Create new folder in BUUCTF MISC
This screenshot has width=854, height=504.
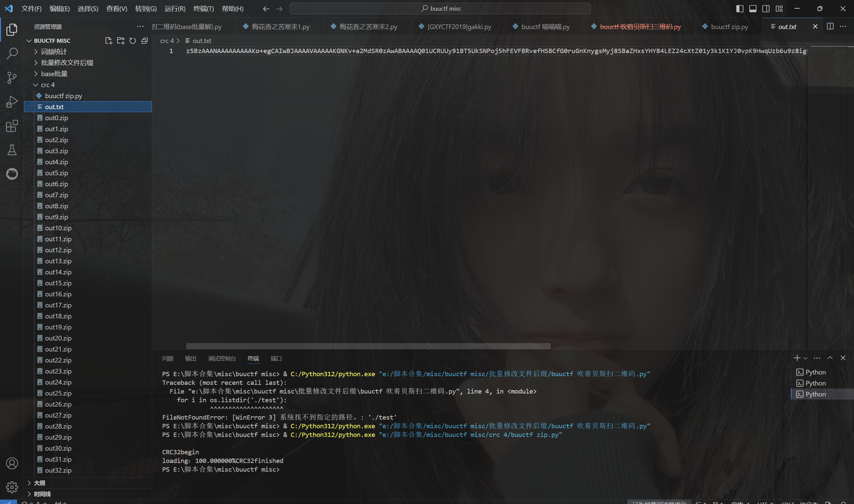(x=120, y=41)
